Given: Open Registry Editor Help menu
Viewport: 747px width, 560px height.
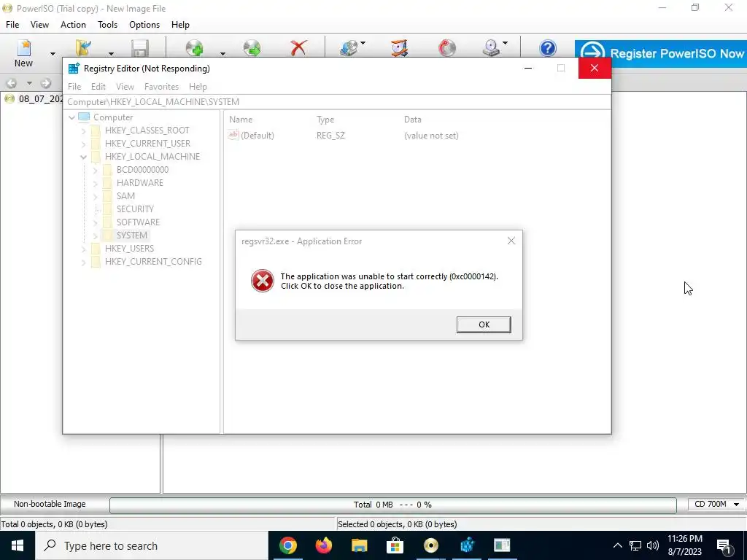Looking at the screenshot, I should click(198, 87).
